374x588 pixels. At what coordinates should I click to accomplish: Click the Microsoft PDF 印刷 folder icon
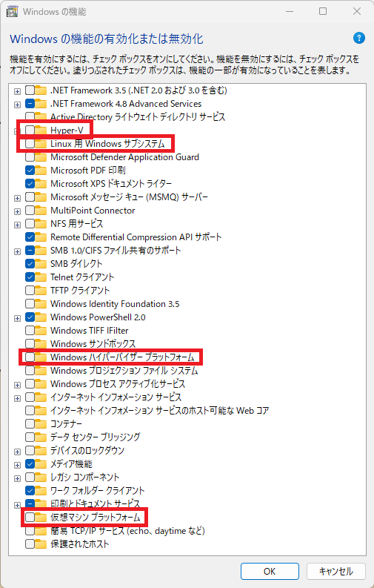tap(41, 171)
